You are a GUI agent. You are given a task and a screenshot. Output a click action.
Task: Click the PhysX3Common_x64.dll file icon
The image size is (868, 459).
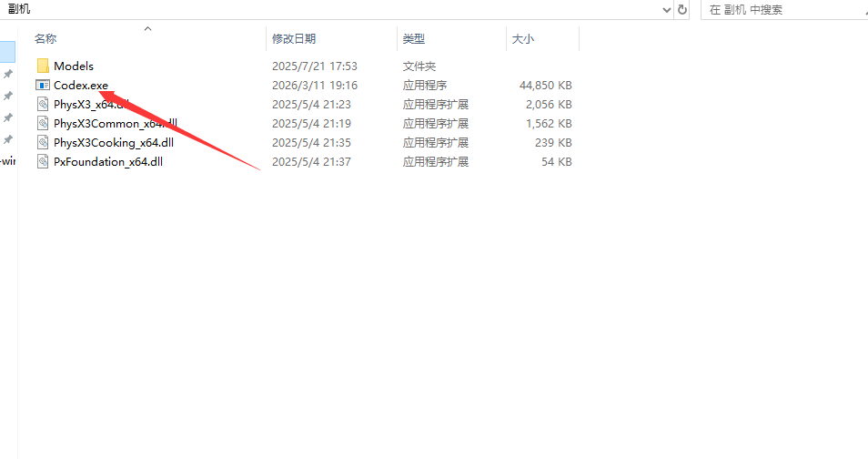tap(43, 123)
